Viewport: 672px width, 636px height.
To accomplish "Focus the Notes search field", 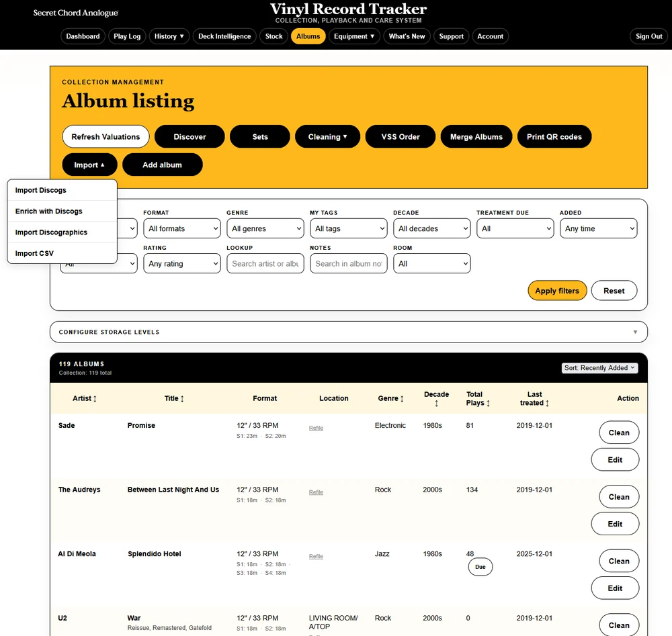I will click(x=348, y=263).
